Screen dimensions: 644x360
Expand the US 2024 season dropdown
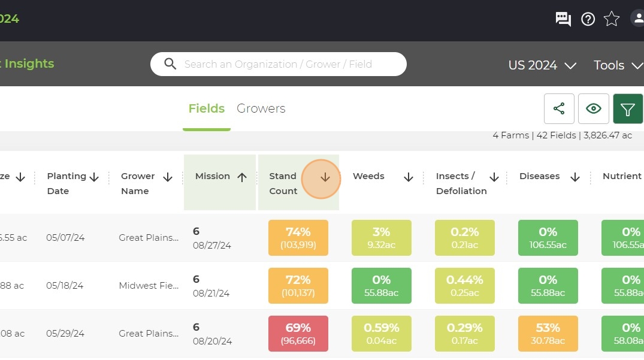(x=542, y=65)
